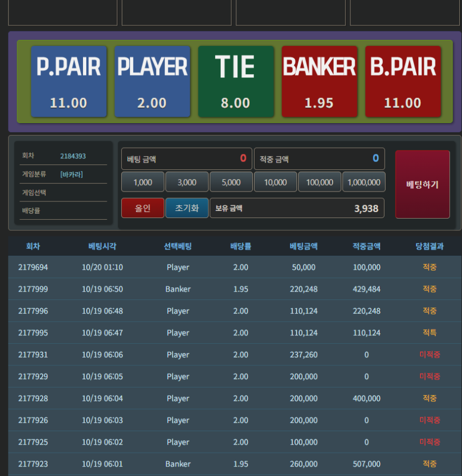This screenshot has height=476, width=462.
Task: Click round 2177996 in the history table
Action: coord(33,311)
